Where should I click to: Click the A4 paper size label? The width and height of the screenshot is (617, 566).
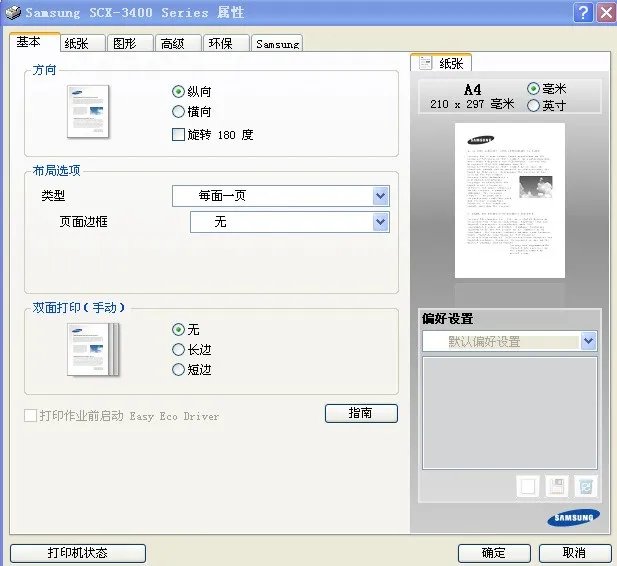pos(473,90)
